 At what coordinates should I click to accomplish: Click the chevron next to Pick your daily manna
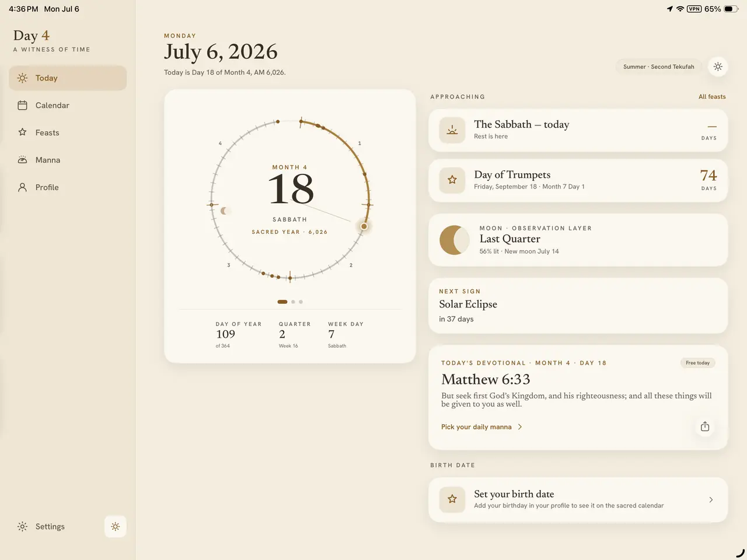(x=520, y=427)
